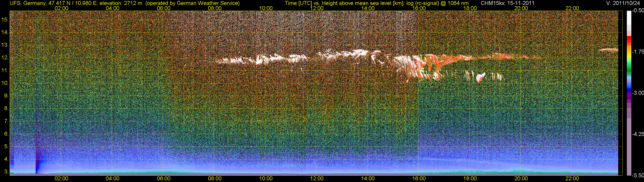This screenshot has width=644, height=182.
Task: Select the -4.25 value on the color scale
Action: tap(638, 134)
